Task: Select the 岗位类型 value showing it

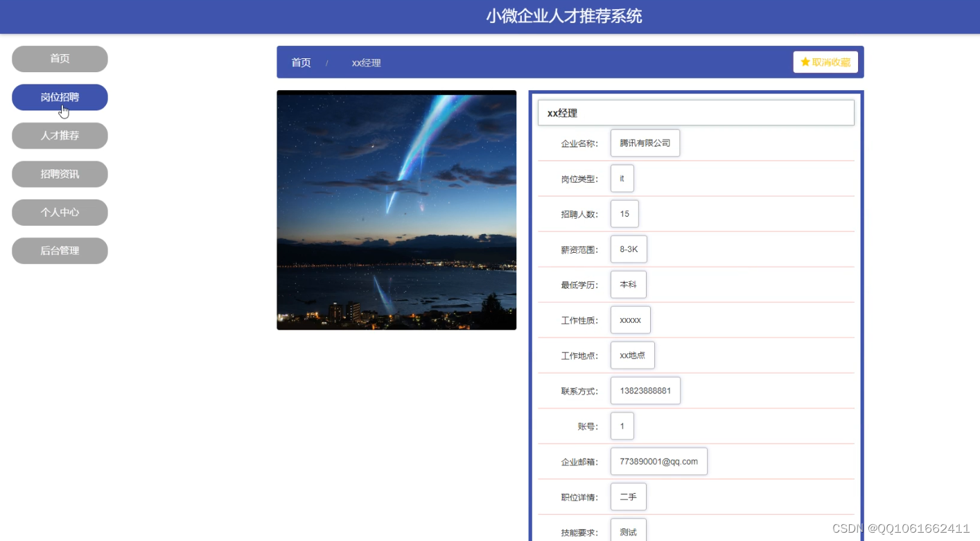Action: pyautogui.click(x=622, y=178)
